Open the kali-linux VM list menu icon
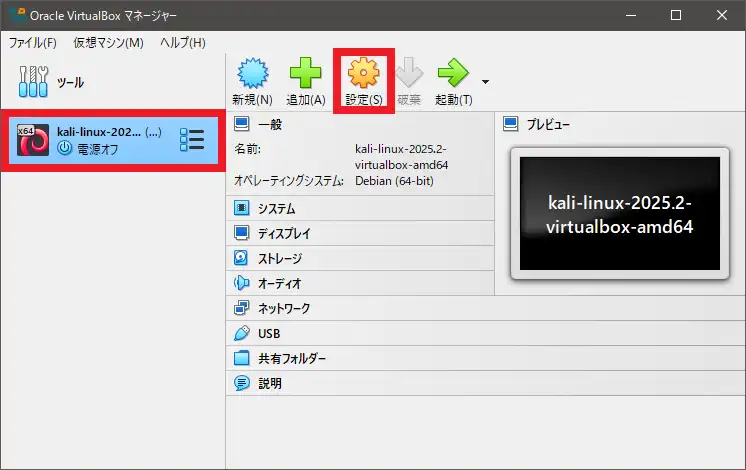Screen dimensions: 746x470 tap(192, 140)
